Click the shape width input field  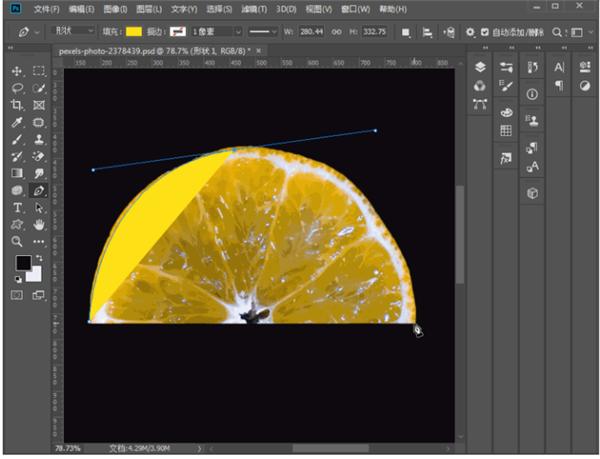pyautogui.click(x=311, y=32)
